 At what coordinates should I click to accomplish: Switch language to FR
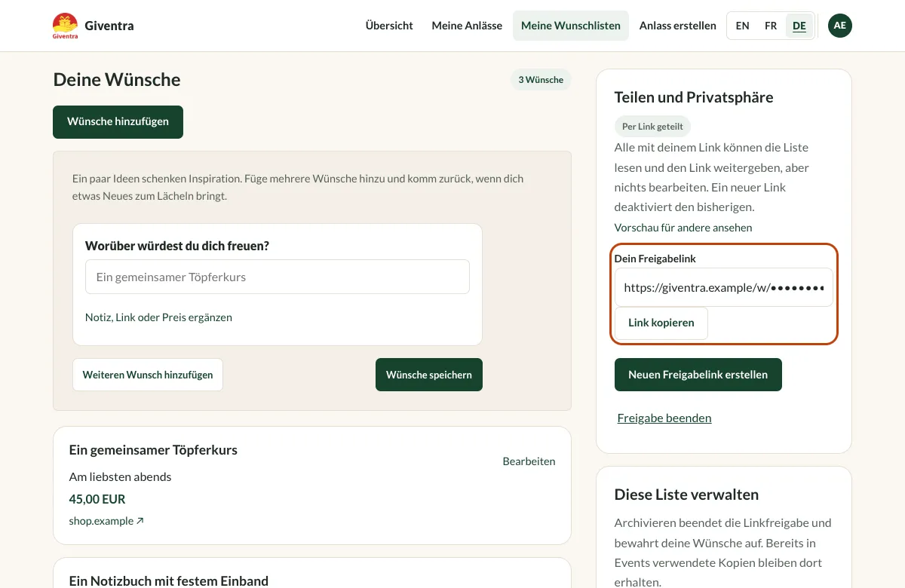point(771,26)
